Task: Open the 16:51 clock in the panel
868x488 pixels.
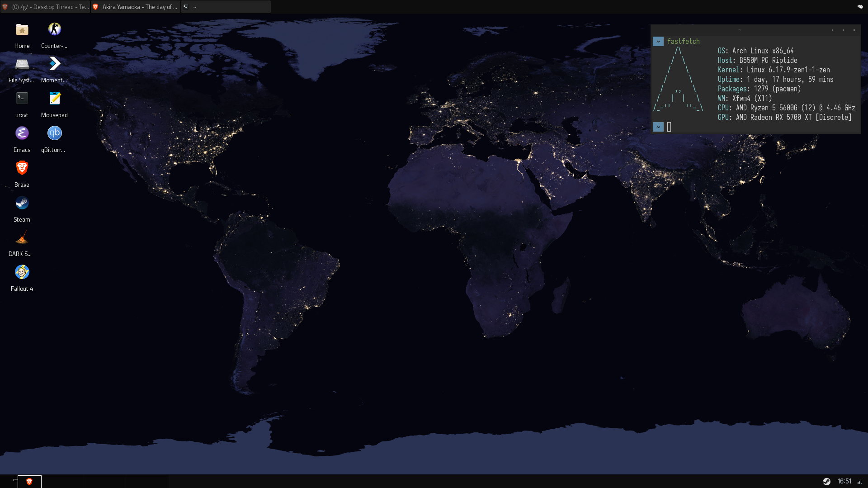Action: click(x=844, y=482)
